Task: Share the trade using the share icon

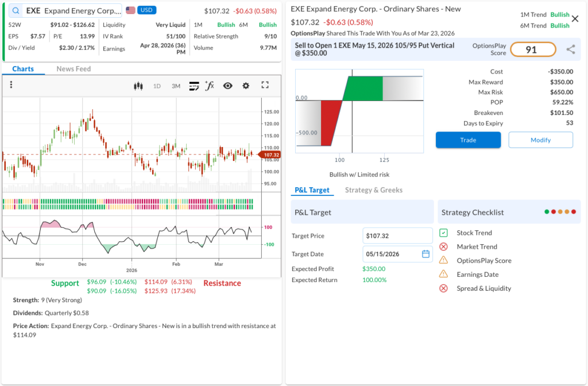Action: click(x=570, y=49)
